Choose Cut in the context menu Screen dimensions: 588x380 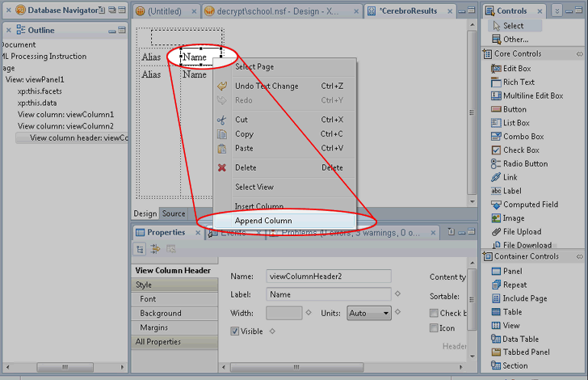tap(284, 120)
